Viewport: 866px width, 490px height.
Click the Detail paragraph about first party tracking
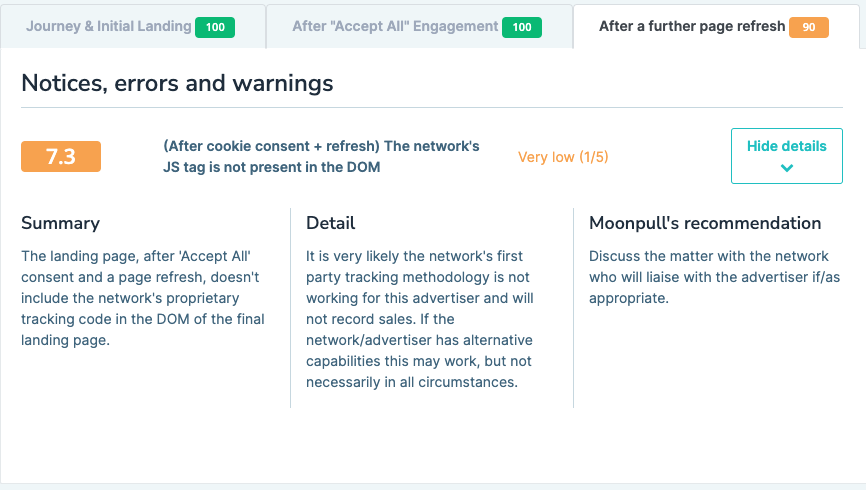[421, 319]
